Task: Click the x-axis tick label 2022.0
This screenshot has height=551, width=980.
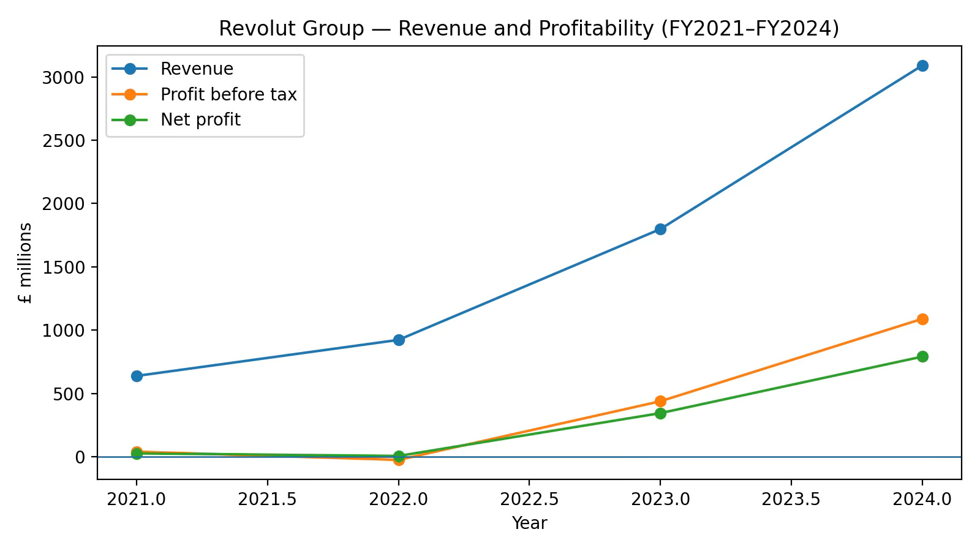Action: [x=399, y=500]
